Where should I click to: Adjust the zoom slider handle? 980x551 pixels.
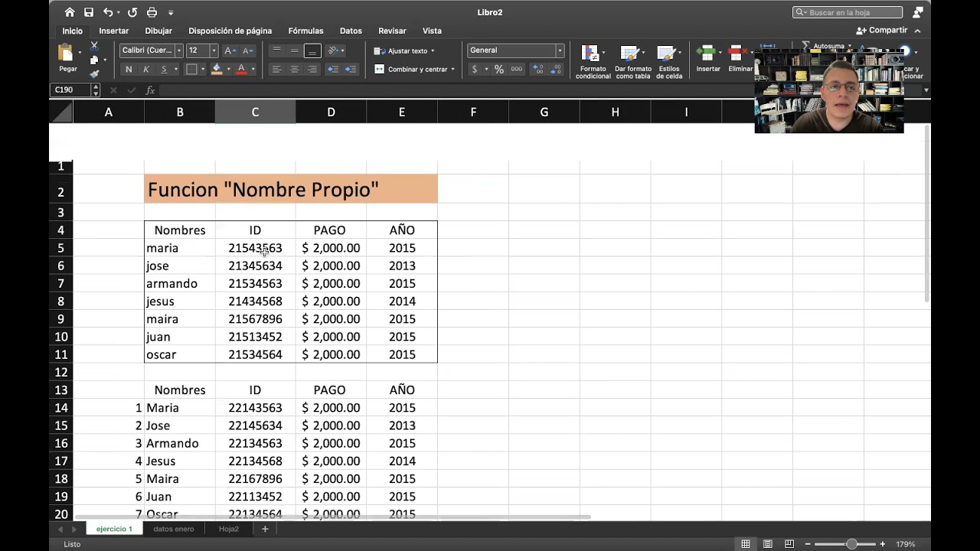coord(851,544)
